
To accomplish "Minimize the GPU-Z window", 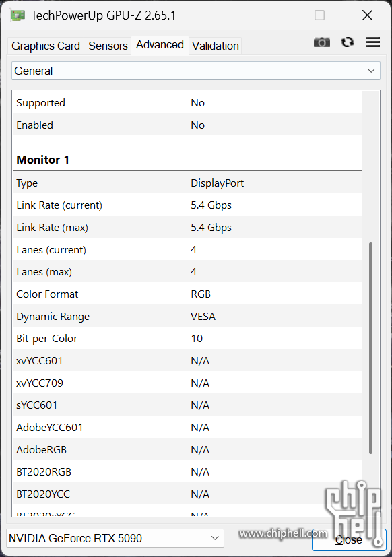I will pyautogui.click(x=273, y=15).
